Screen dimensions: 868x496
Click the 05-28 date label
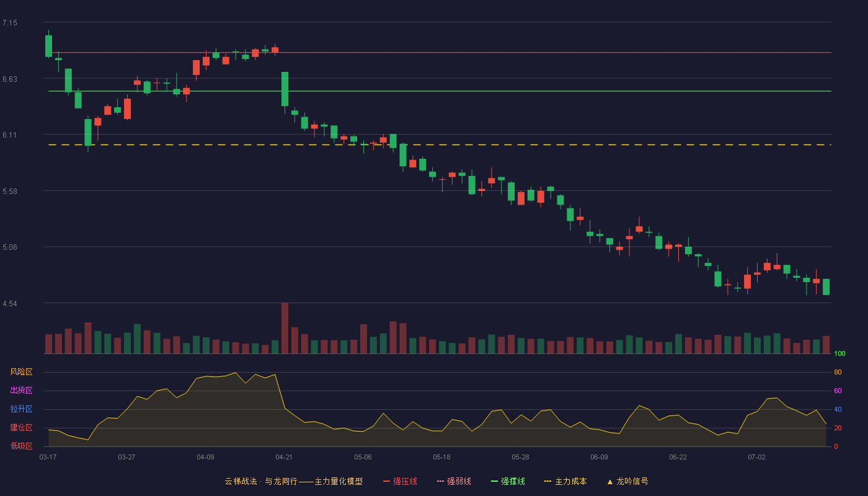pos(520,457)
